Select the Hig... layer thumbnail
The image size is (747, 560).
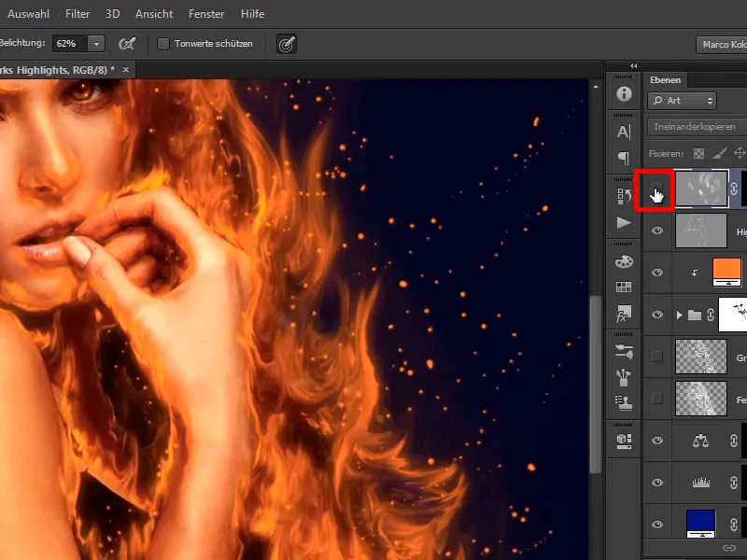[x=701, y=231]
